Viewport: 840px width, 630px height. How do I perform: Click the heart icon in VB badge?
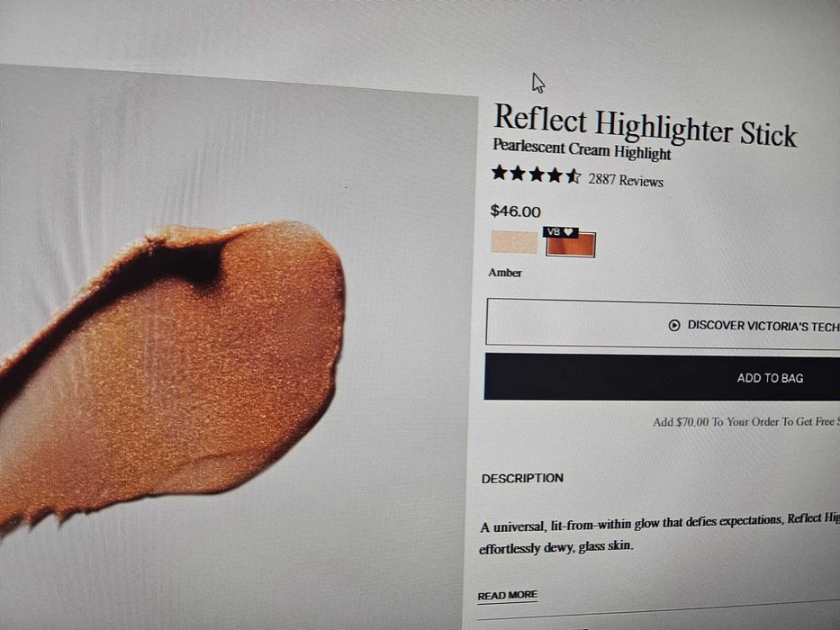click(x=569, y=232)
